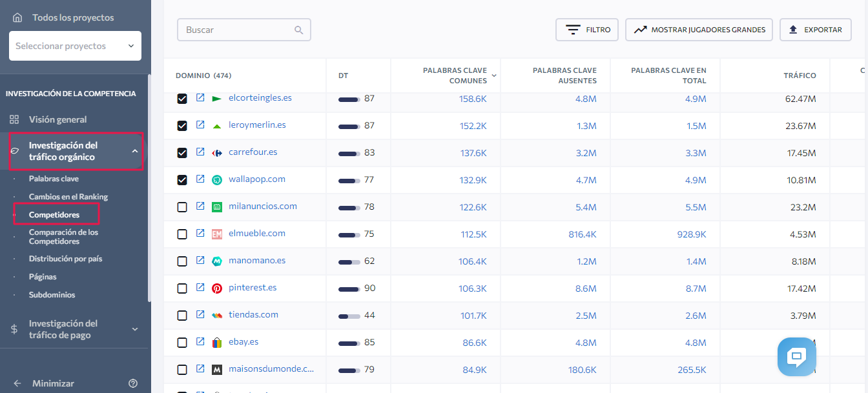
Task: Click the search magnifier icon
Action: click(298, 30)
